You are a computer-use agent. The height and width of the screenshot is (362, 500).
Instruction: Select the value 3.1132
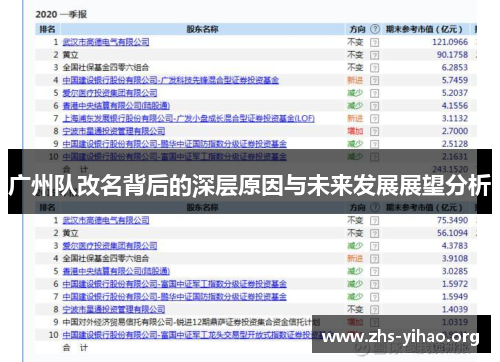point(455,118)
